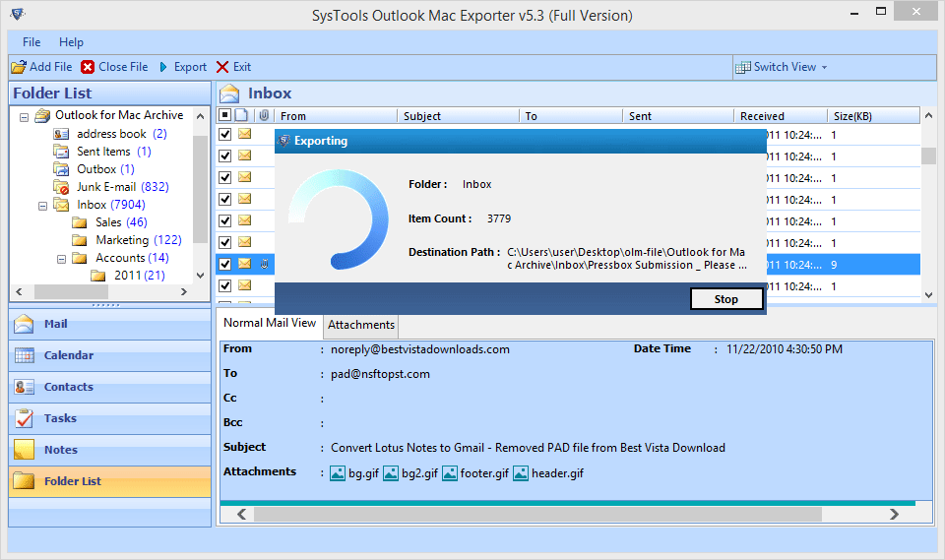Select the Sales folder icon

(x=80, y=222)
